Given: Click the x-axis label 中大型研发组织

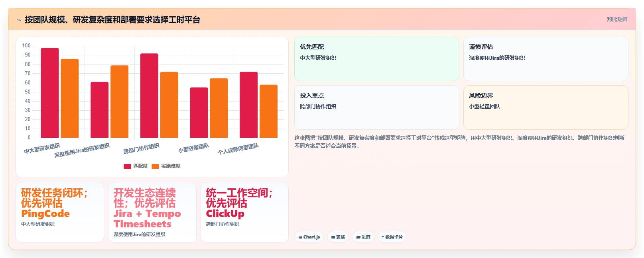Looking at the screenshot, I should 42,149.
